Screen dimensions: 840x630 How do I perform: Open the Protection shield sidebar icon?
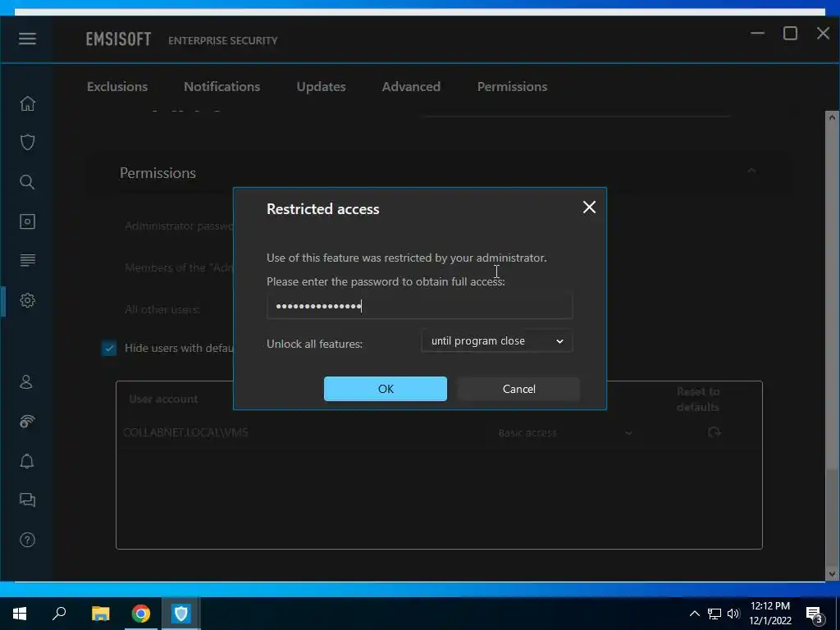(x=27, y=142)
